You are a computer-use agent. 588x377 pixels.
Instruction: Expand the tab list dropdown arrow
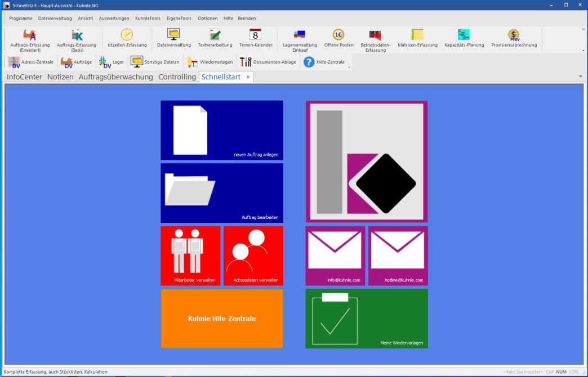pyautogui.click(x=580, y=77)
